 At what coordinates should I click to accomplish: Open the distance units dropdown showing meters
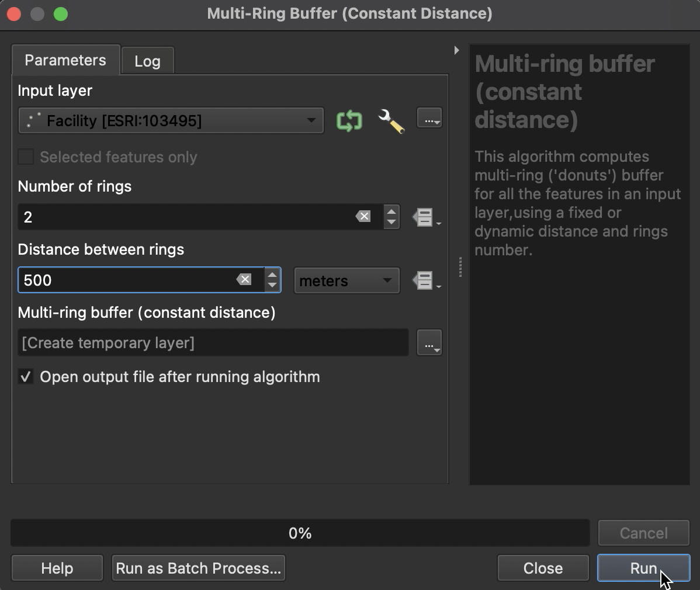pyautogui.click(x=346, y=280)
